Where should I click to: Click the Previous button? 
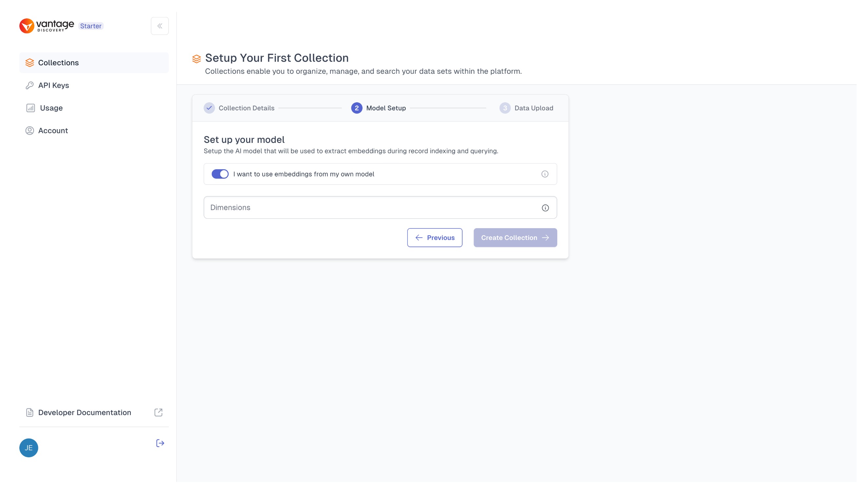(x=435, y=237)
